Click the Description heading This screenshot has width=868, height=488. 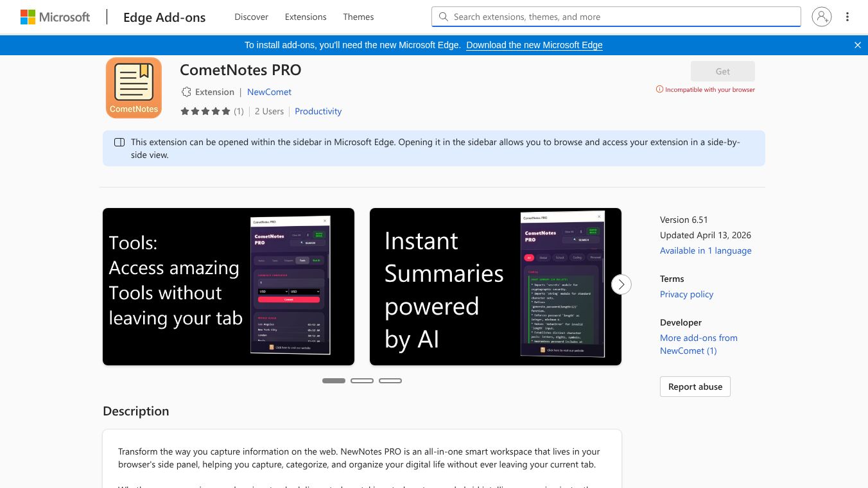(136, 411)
